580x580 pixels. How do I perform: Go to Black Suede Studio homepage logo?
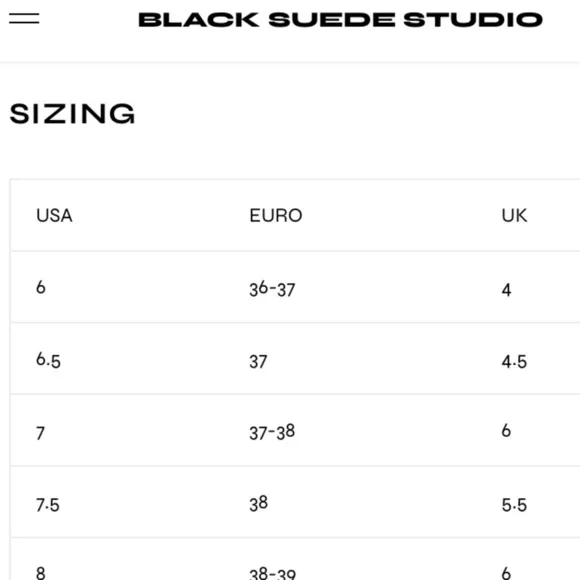pyautogui.click(x=340, y=20)
